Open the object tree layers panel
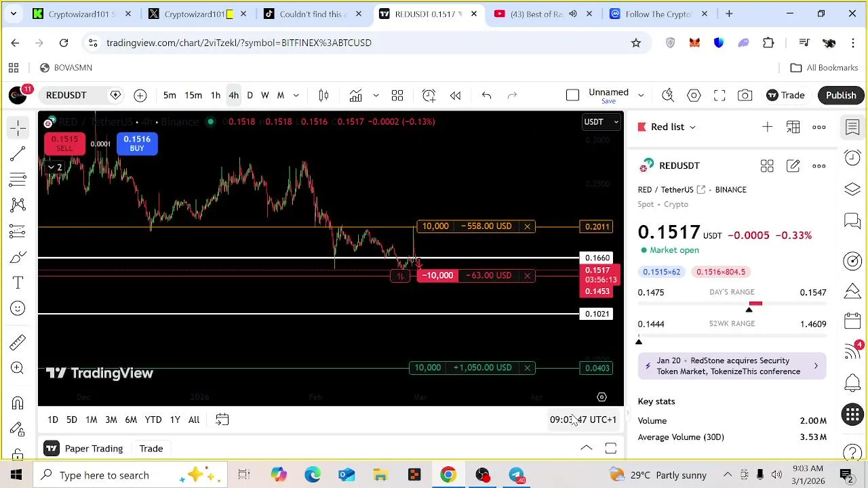Viewport: 868px width, 488px height. 852,189
